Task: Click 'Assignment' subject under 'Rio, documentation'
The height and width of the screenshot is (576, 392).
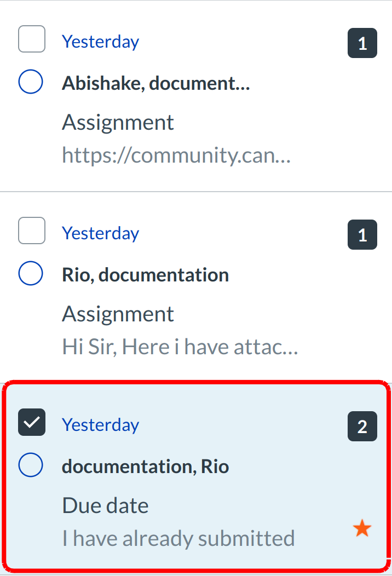Action: (118, 314)
